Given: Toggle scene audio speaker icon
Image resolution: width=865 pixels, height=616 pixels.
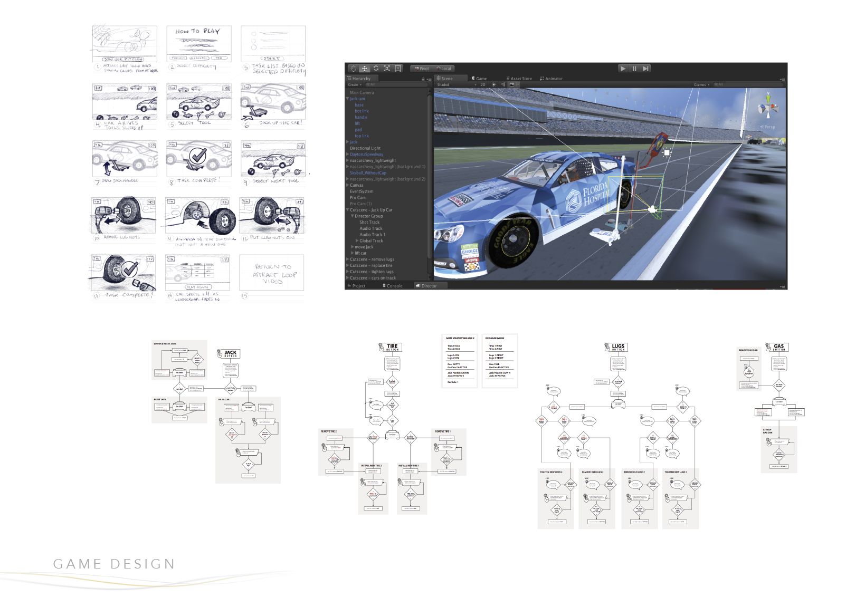Looking at the screenshot, I should (502, 84).
